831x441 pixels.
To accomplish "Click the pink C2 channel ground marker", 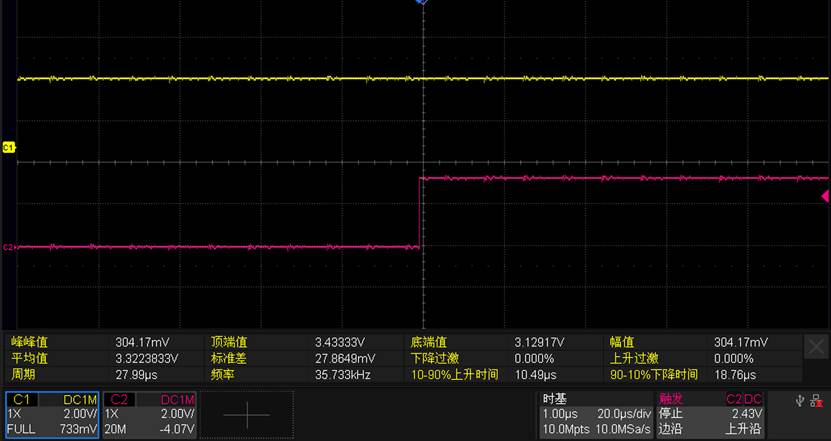I will [x=8, y=247].
